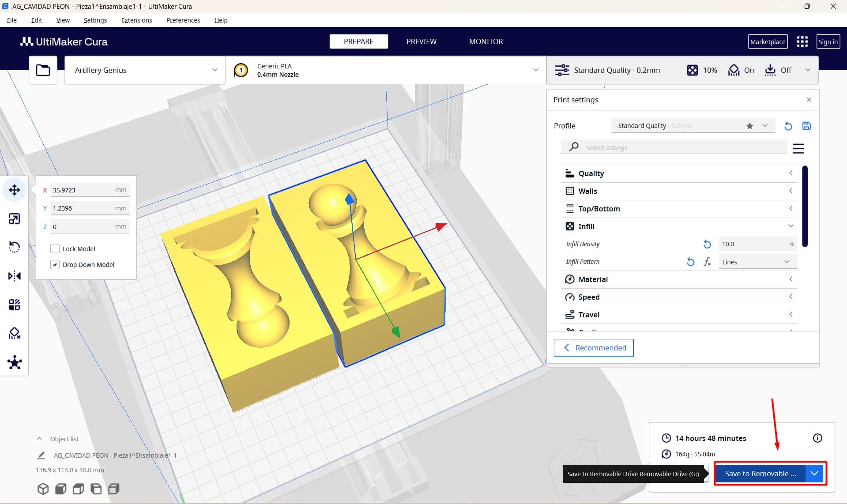Screen dimensions: 847x504
Task: Rename the model using the pencil icon
Action: 41,455
